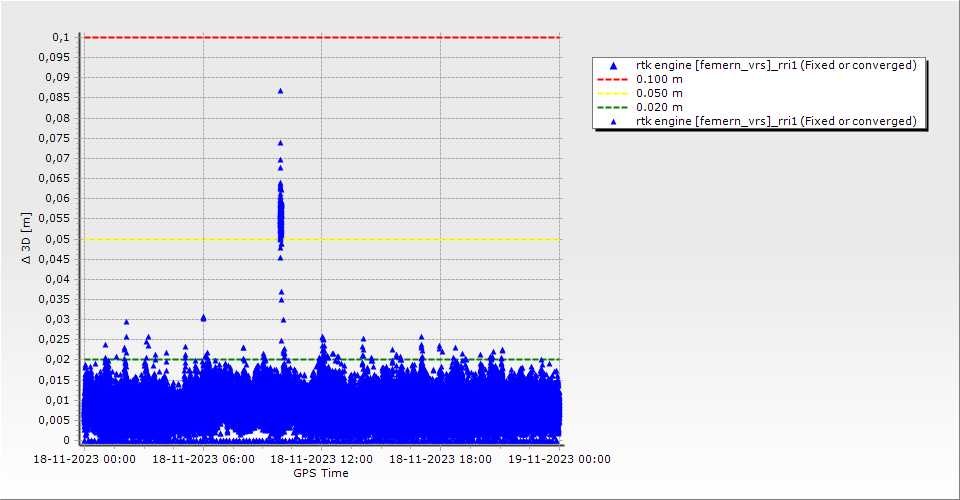Viewport: 960px width, 500px height.
Task: Click the 18-11-2023 06:00 time tick label
Action: coord(203,459)
